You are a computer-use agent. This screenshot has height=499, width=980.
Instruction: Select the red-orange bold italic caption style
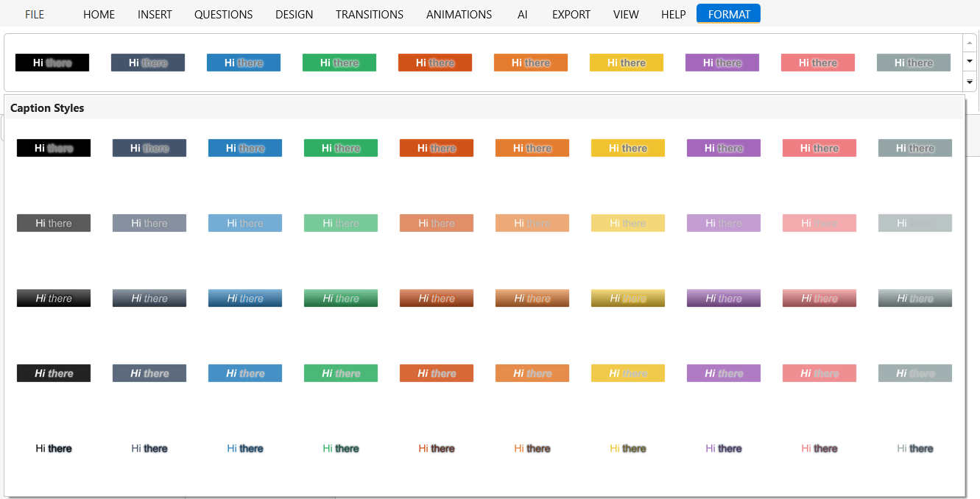click(436, 373)
